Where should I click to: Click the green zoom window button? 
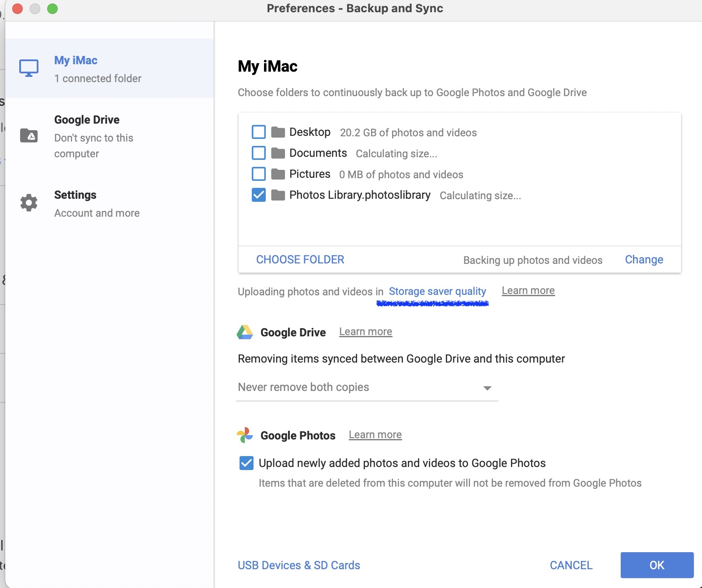pos(52,9)
